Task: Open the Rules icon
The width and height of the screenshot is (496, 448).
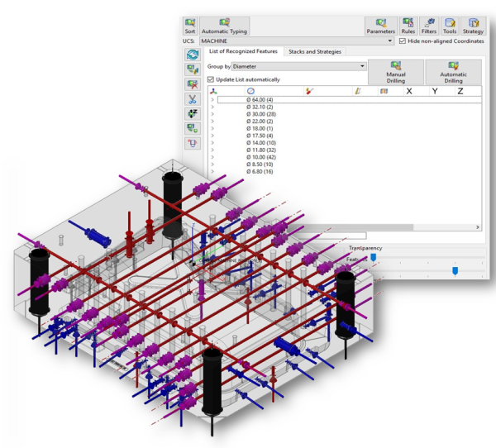Action: coord(408,24)
